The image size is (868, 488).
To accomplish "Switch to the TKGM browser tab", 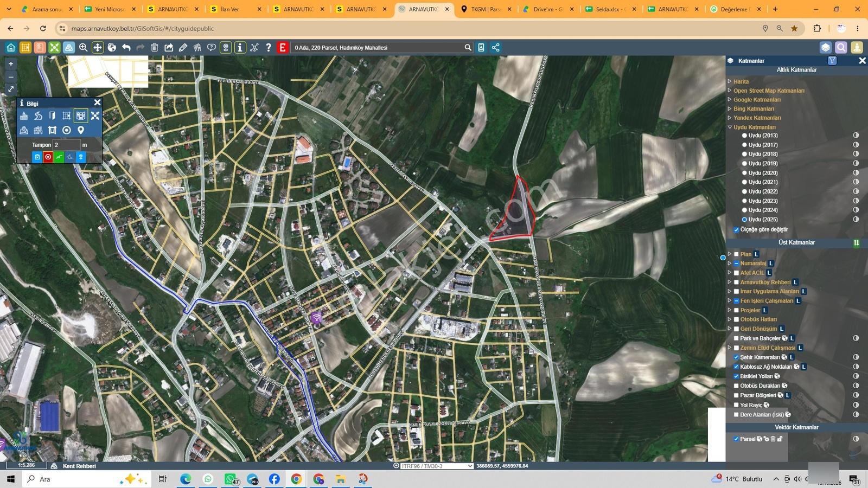I will tap(486, 9).
